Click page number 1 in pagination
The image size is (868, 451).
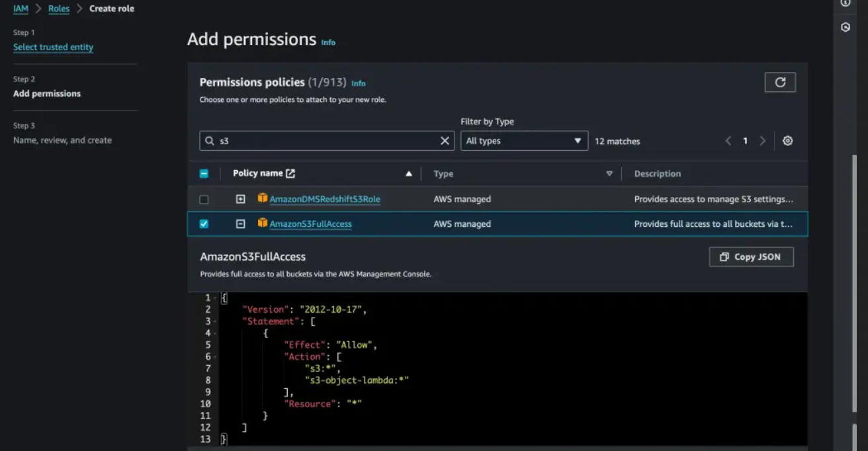(745, 141)
